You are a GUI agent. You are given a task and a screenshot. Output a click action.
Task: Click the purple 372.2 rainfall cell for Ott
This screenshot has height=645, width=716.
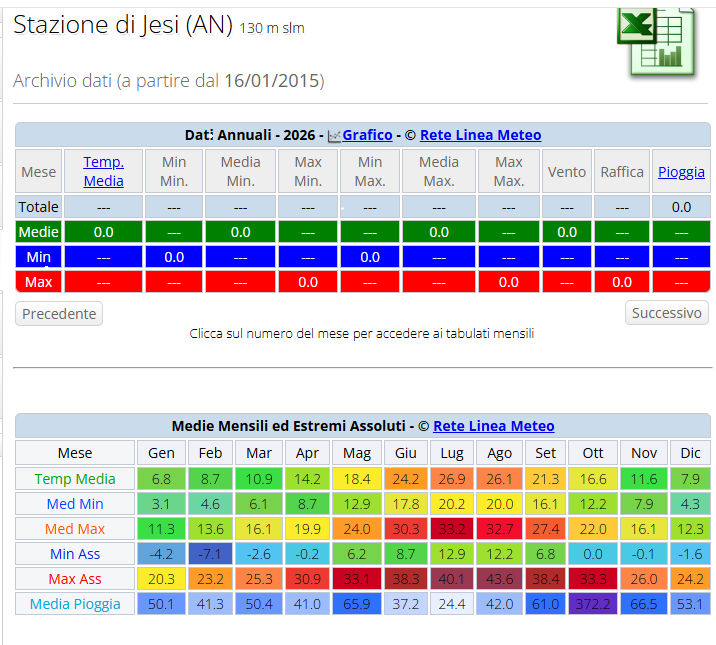point(593,603)
